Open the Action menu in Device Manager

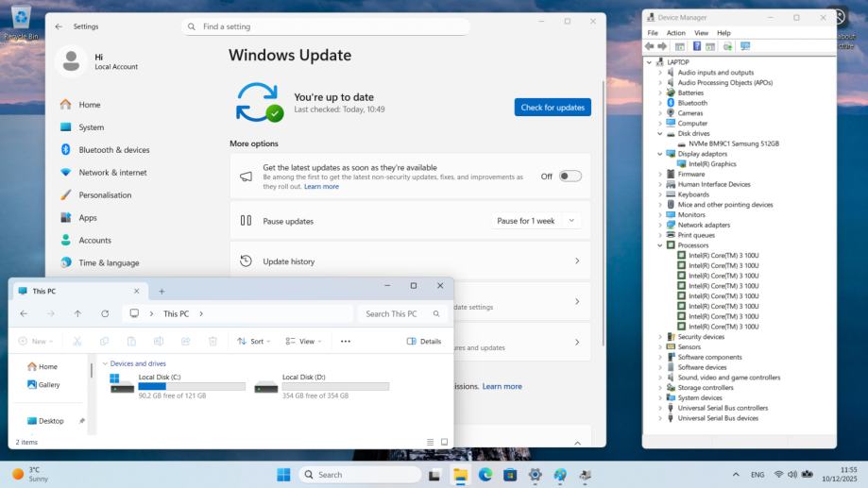675,33
